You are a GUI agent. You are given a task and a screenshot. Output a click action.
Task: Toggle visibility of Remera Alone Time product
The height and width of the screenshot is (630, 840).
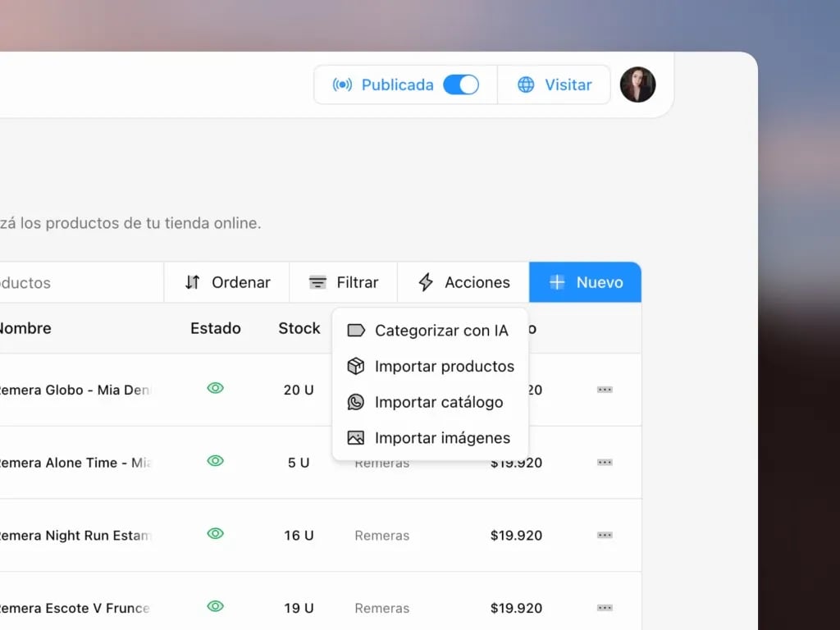click(x=216, y=461)
